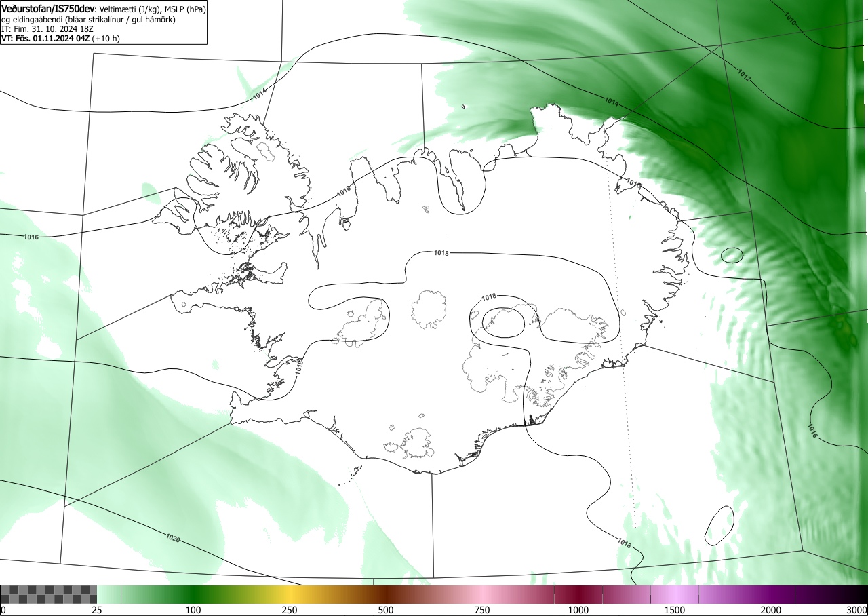Click the 1010 isobar label
868x616 pixels.
790,19
